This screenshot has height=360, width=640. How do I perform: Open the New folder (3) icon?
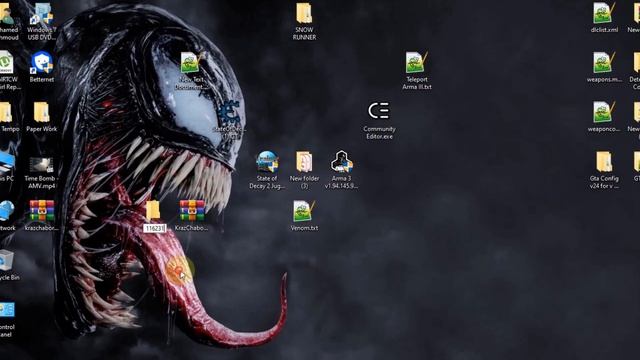[x=304, y=162]
